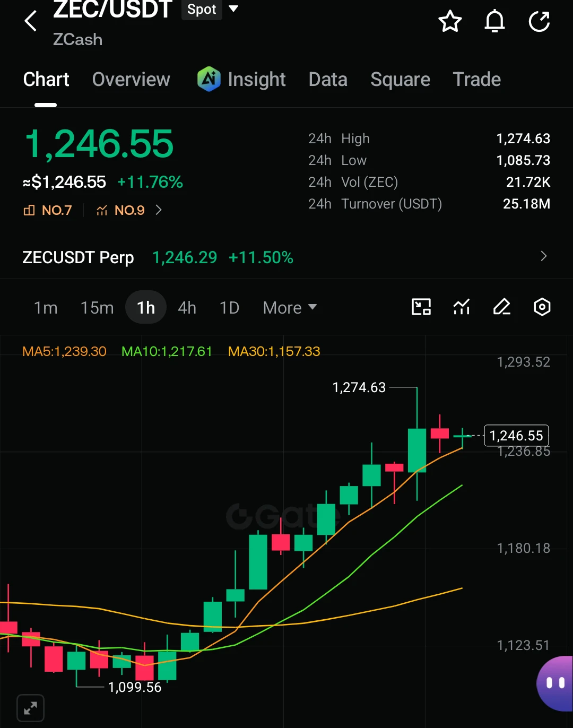573x728 pixels.
Task: Switch to the Data tab
Action: point(328,80)
